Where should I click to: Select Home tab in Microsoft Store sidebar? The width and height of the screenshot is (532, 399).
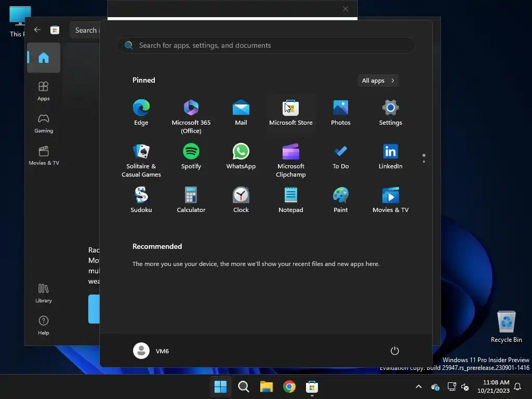(x=44, y=58)
